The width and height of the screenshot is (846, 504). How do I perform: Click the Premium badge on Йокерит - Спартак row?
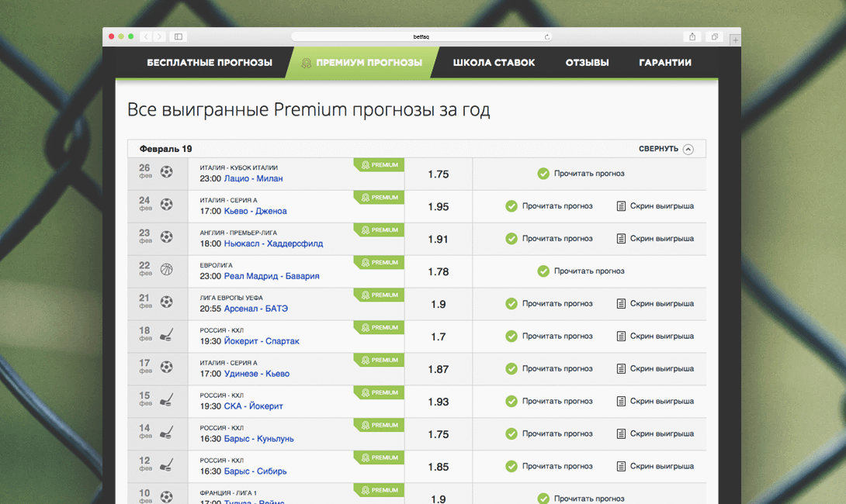click(379, 328)
